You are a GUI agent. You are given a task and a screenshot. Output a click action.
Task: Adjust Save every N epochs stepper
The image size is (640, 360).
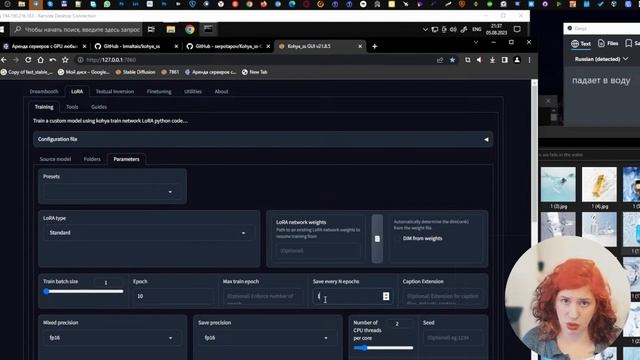coord(386,296)
